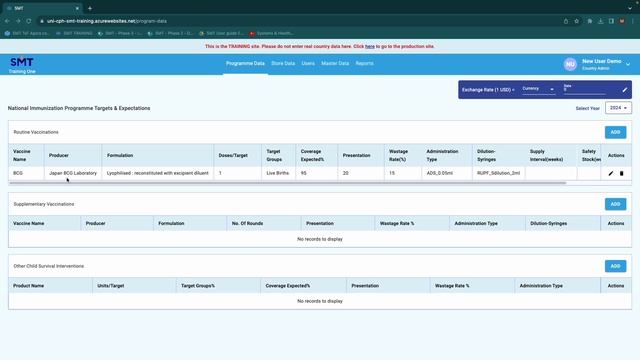The height and width of the screenshot is (360, 640).
Task: Bookmark this page with the star
Action: coord(576,21)
